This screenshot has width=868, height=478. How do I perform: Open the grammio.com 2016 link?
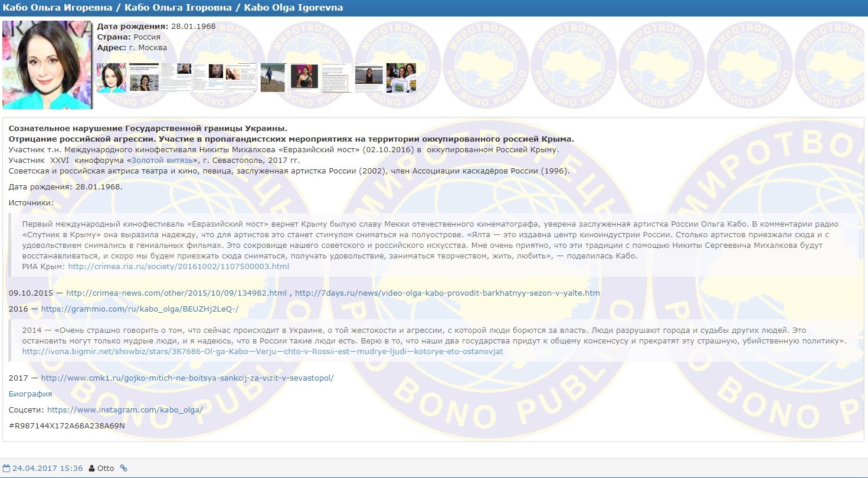coord(140,309)
